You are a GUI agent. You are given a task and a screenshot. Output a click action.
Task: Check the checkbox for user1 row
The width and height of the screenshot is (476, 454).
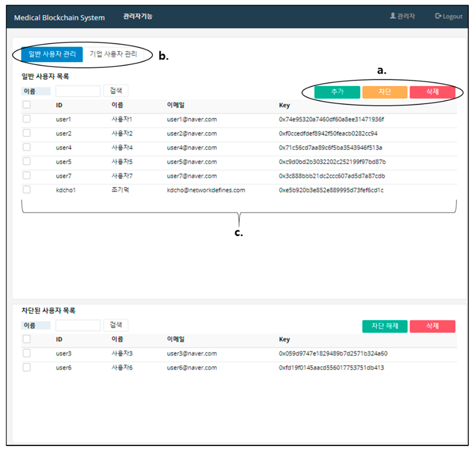(x=27, y=119)
